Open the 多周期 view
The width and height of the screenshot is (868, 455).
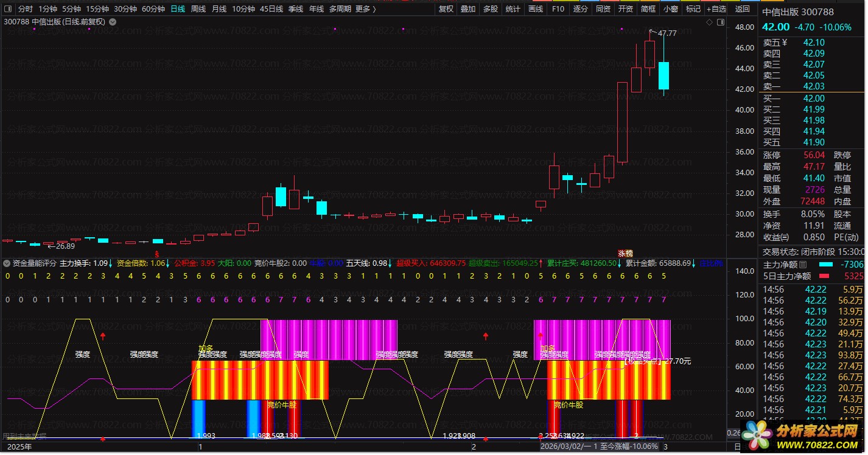point(340,9)
